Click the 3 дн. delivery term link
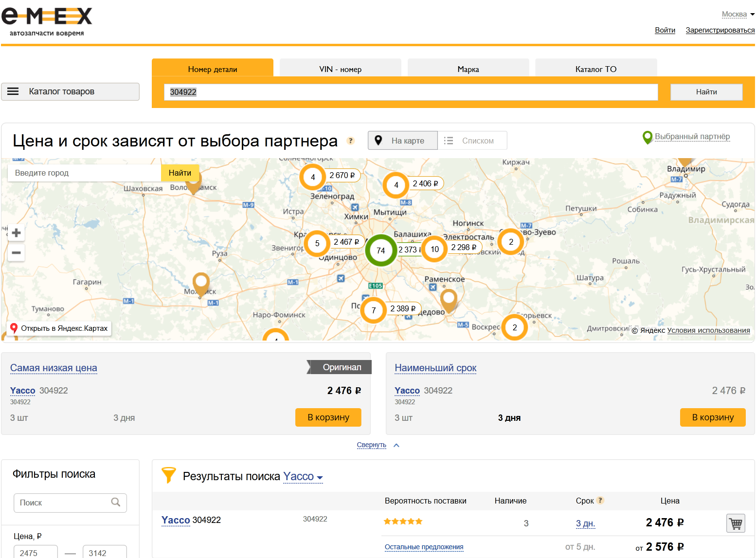This screenshot has width=756, height=558. point(586,523)
